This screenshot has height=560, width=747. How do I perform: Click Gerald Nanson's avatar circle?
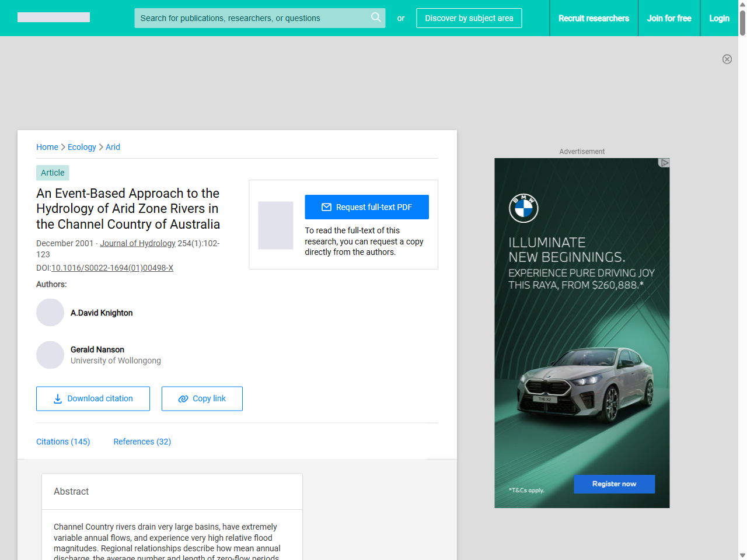point(50,355)
